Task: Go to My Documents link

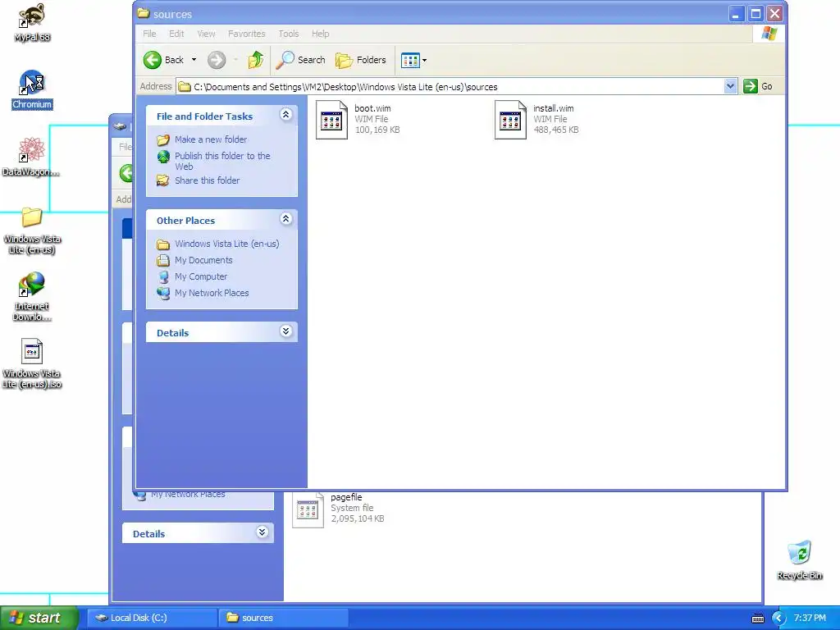Action: pos(203,260)
